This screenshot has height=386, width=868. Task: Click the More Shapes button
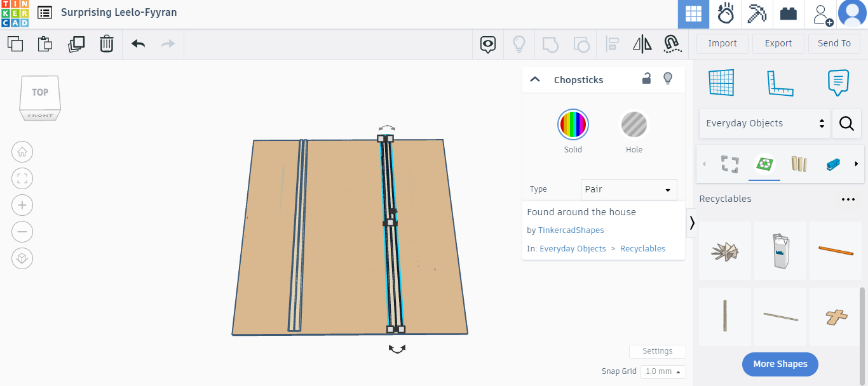[780, 364]
